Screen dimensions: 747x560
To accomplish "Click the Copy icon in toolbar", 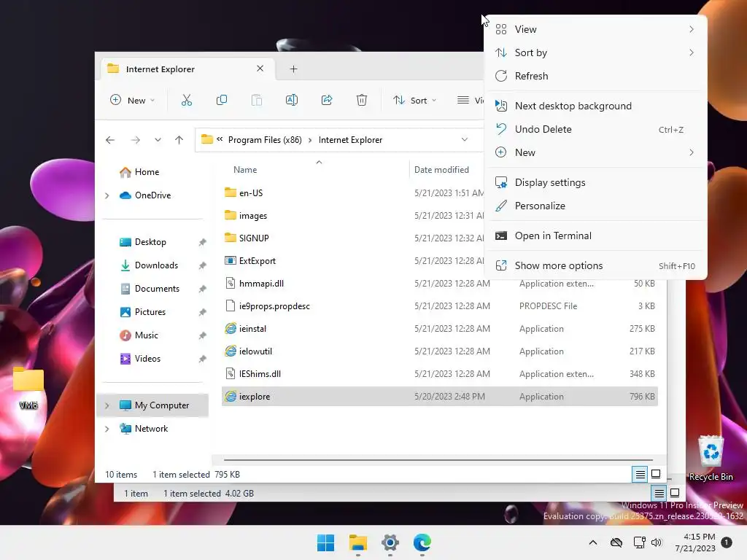I will click(222, 100).
